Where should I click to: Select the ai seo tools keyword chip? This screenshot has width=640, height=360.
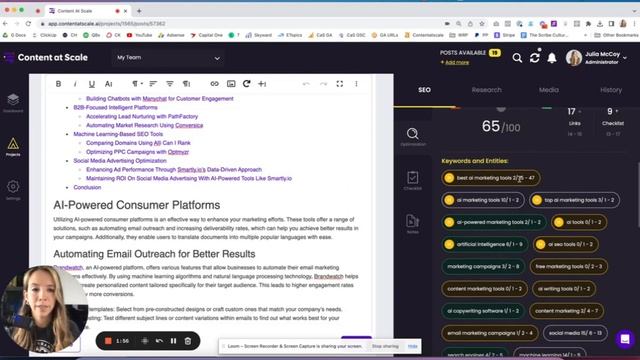coord(566,244)
